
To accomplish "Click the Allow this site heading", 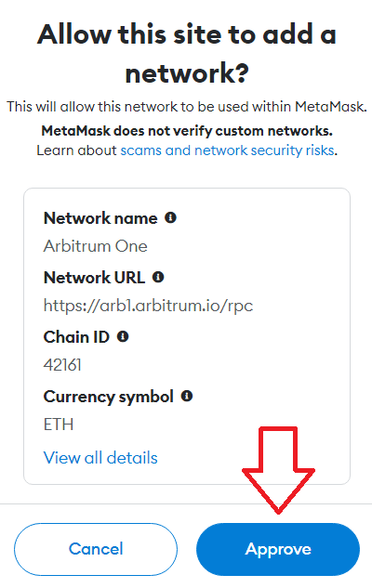I will (187, 54).
